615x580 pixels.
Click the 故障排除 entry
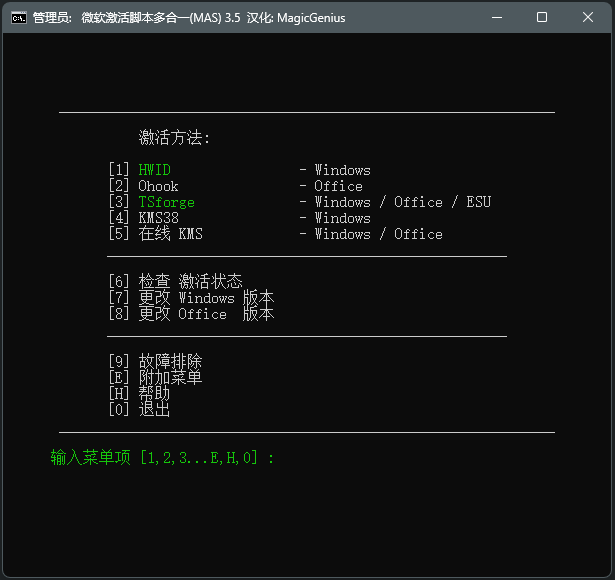[x=171, y=362]
